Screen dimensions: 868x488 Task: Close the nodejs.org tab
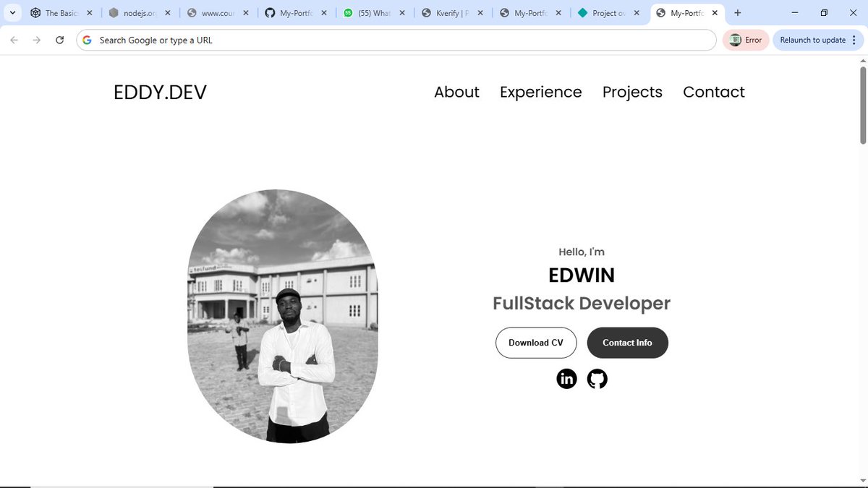(x=168, y=13)
